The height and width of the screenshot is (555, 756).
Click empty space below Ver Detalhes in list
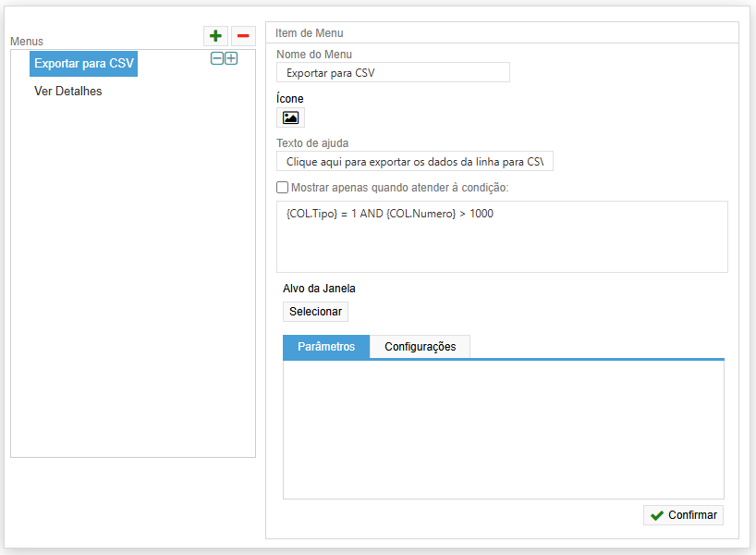tap(132, 277)
